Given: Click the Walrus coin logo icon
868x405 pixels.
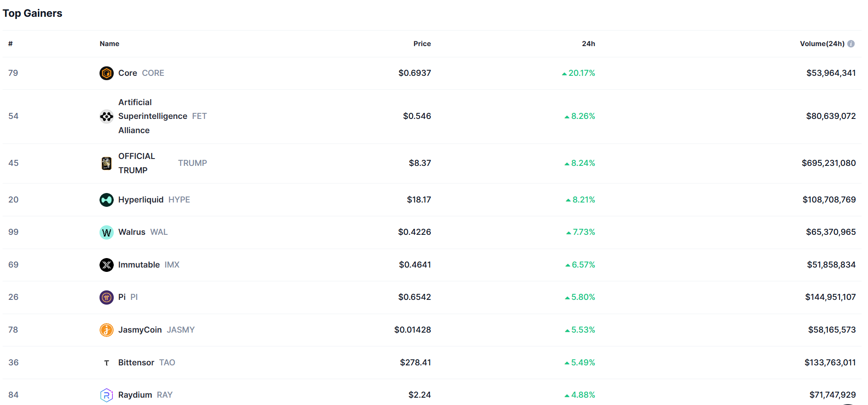Looking at the screenshot, I should [x=106, y=232].
